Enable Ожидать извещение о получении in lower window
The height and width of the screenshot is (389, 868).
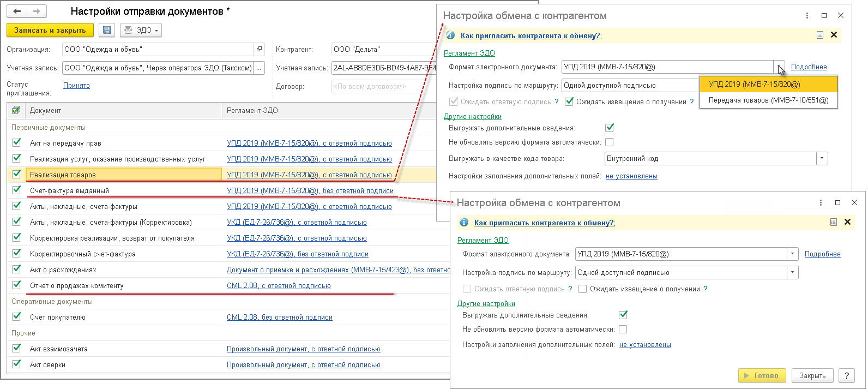583,289
